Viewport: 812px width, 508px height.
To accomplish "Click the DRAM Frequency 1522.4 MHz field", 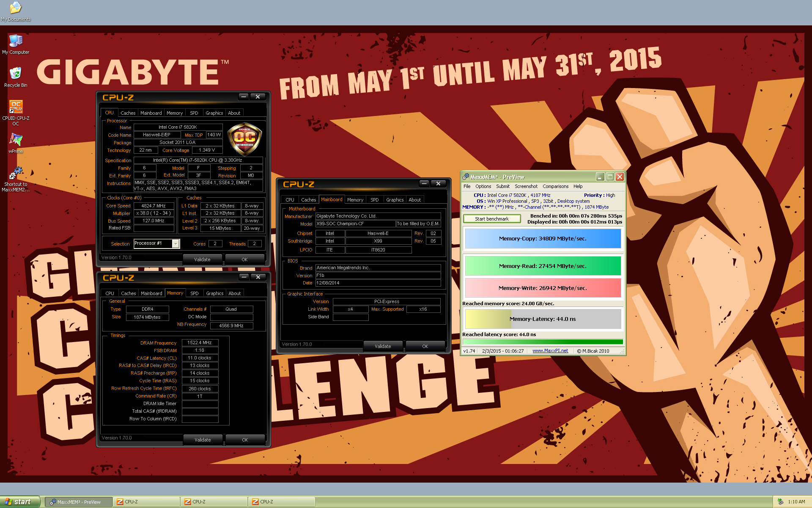I will click(x=200, y=342).
